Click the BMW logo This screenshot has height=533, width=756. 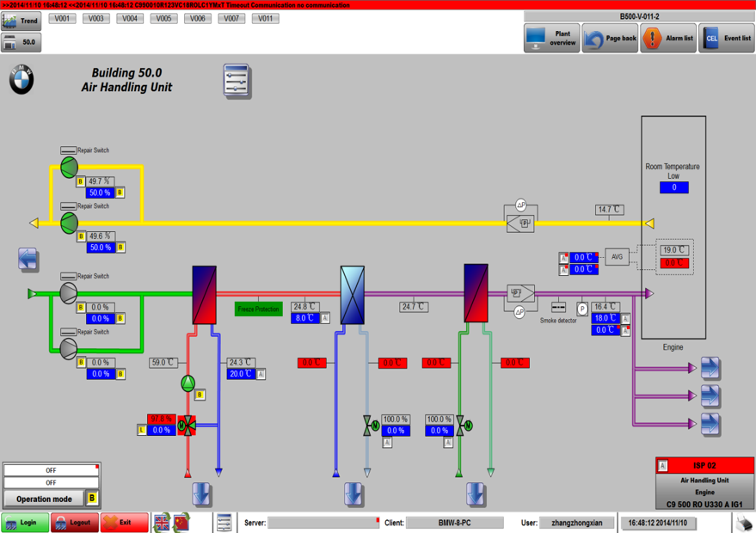click(22, 79)
